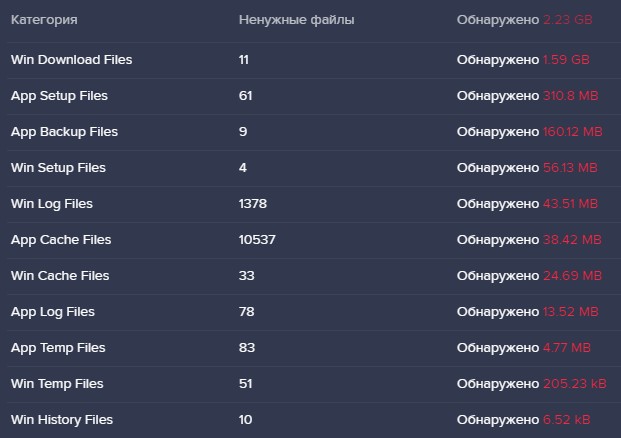Click the App Log Files category
This screenshot has width=621, height=438.
(53, 312)
